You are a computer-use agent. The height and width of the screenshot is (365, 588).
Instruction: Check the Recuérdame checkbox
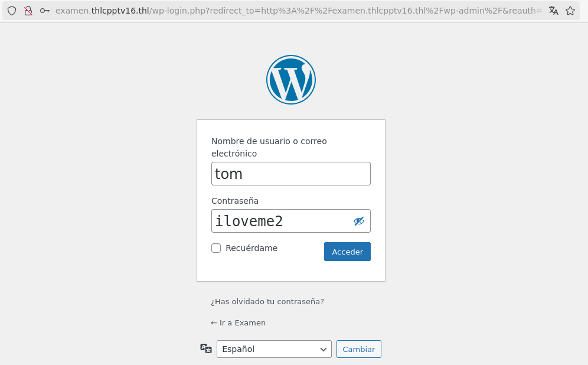[x=216, y=248]
